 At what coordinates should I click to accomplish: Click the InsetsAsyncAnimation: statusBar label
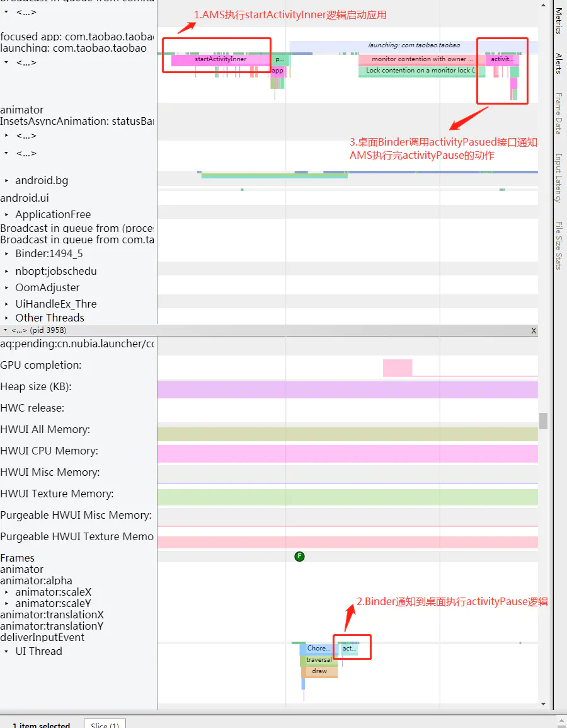[x=77, y=121]
